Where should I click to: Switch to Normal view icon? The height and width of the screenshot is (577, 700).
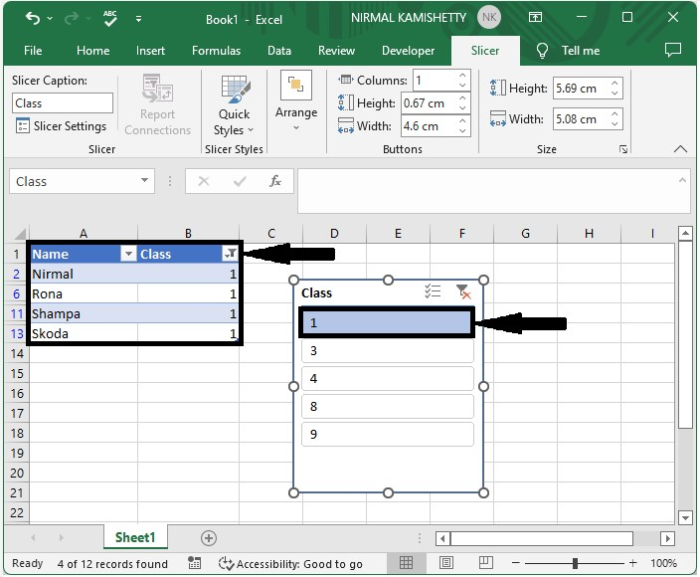point(406,563)
